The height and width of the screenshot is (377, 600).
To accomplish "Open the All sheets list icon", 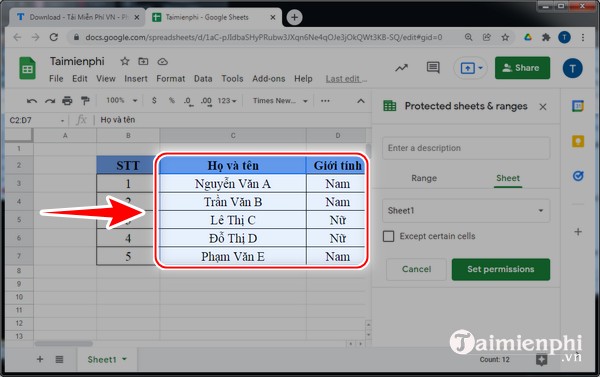I will click(59, 359).
